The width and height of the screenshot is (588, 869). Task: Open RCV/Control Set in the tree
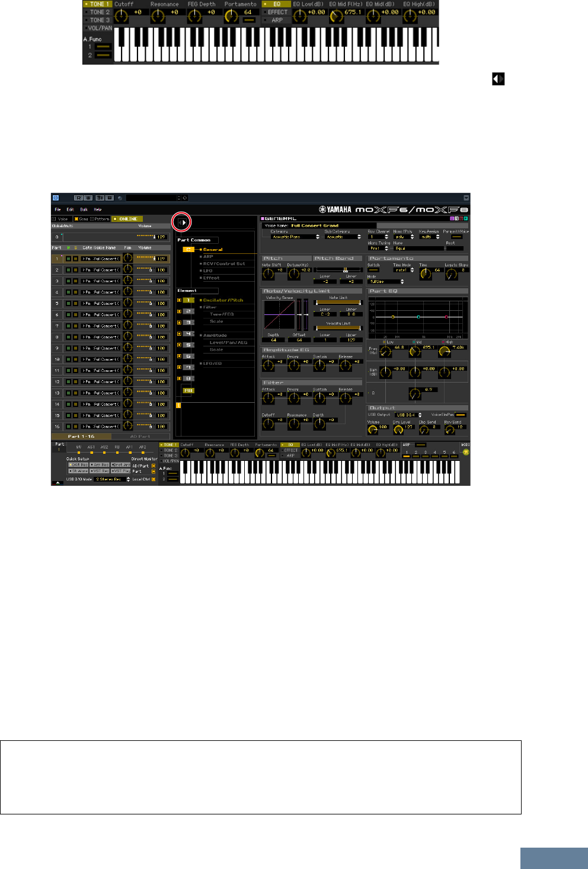click(224, 264)
